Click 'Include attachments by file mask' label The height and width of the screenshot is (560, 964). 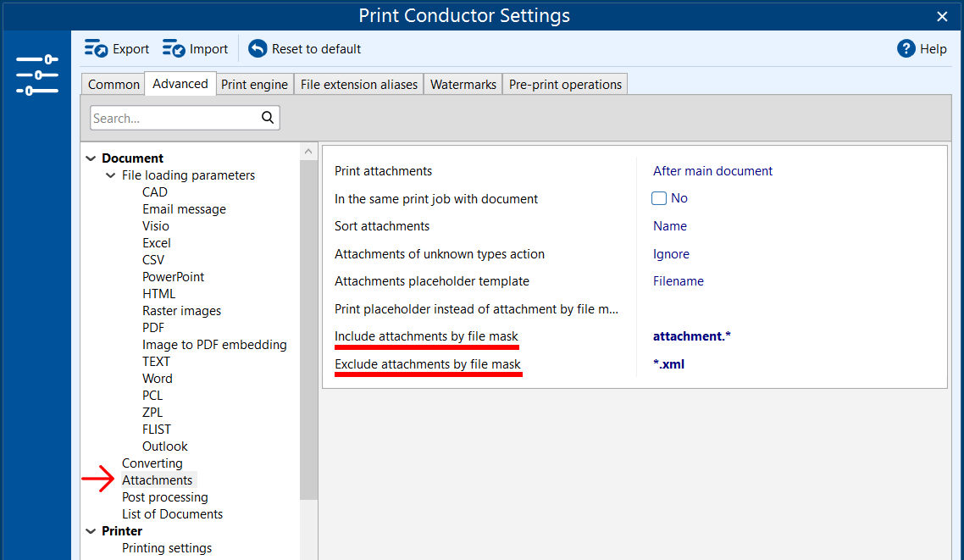tap(426, 336)
